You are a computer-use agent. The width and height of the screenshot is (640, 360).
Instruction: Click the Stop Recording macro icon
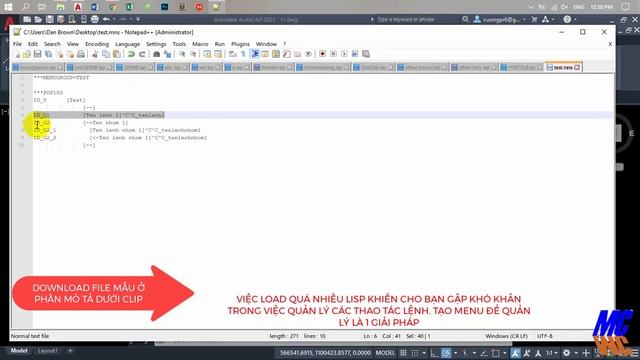[333, 54]
